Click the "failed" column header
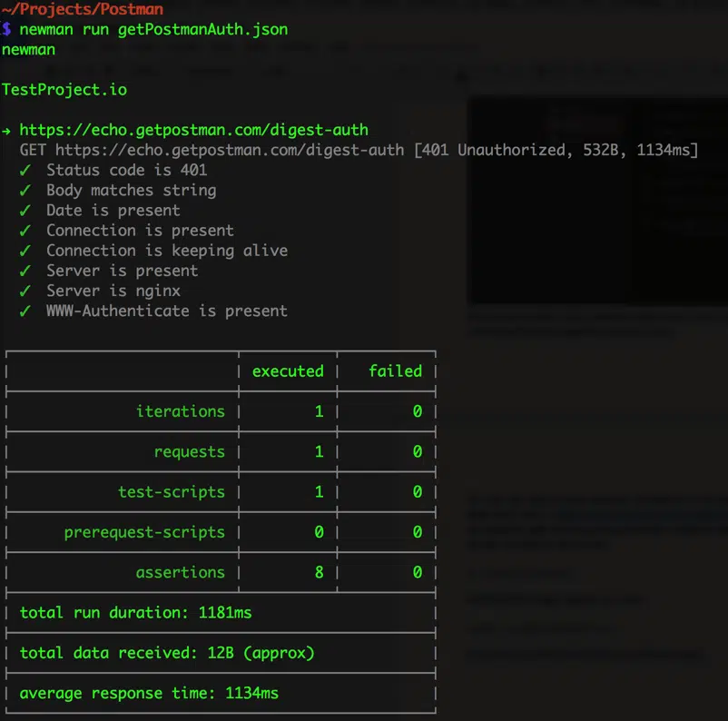The image size is (728, 721). [395, 370]
